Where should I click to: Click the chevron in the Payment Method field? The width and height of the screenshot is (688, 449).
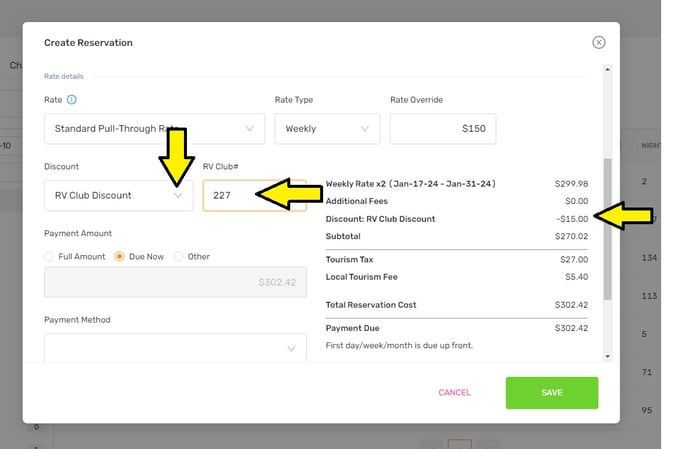click(x=291, y=349)
